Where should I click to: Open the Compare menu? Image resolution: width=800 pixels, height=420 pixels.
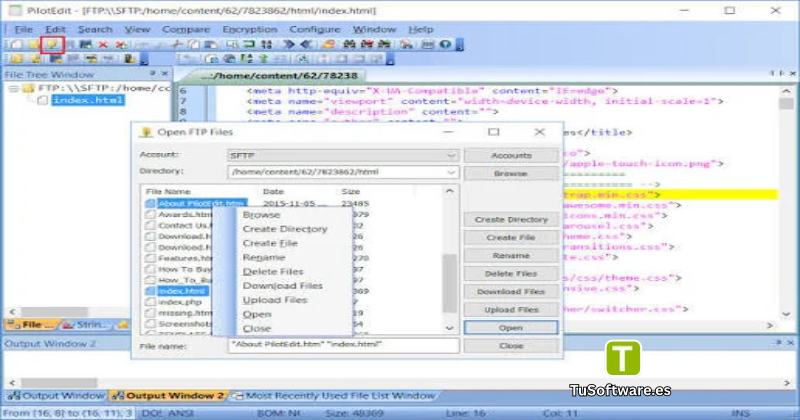(x=186, y=30)
